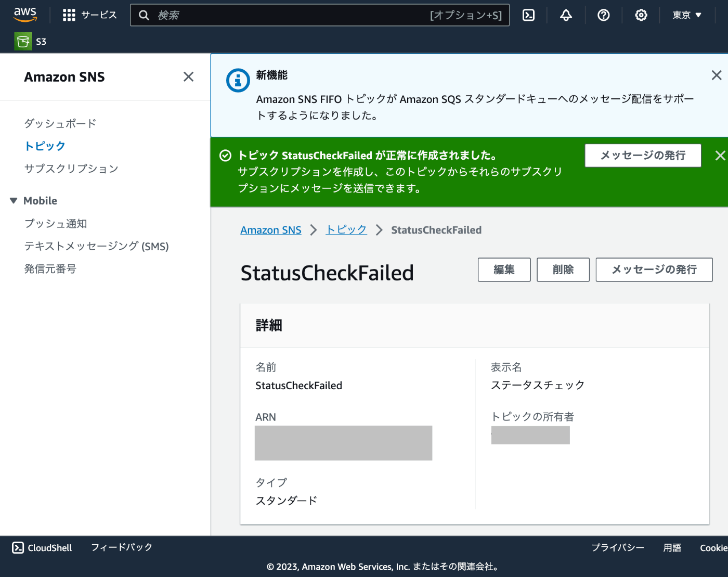This screenshot has height=577, width=728.
Task: Click the 詳細 panel header
Action: [x=475, y=326]
